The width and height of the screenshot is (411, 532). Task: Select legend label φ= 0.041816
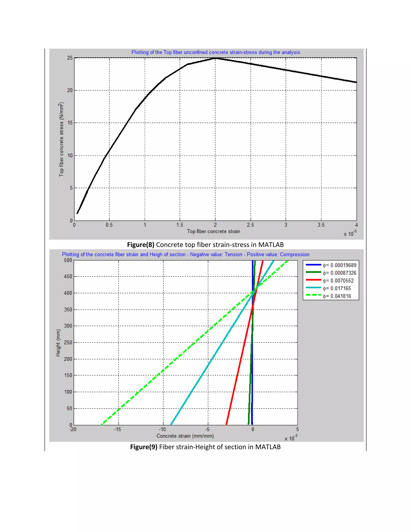(x=337, y=296)
